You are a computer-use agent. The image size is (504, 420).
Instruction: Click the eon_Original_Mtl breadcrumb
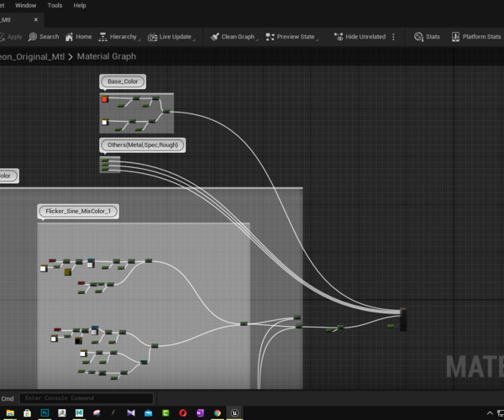coord(32,57)
